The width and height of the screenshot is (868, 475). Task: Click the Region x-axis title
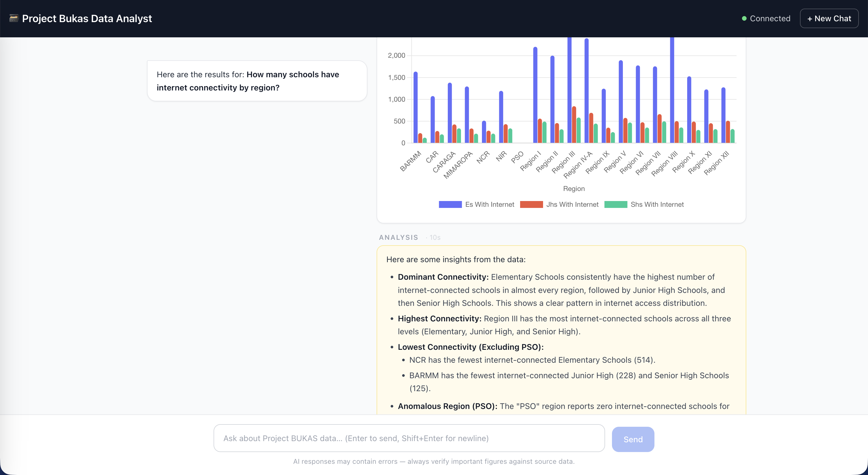(x=574, y=188)
